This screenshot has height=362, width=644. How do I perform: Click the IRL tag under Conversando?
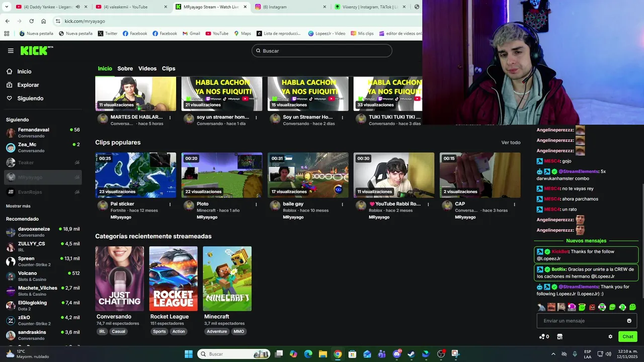(x=102, y=332)
